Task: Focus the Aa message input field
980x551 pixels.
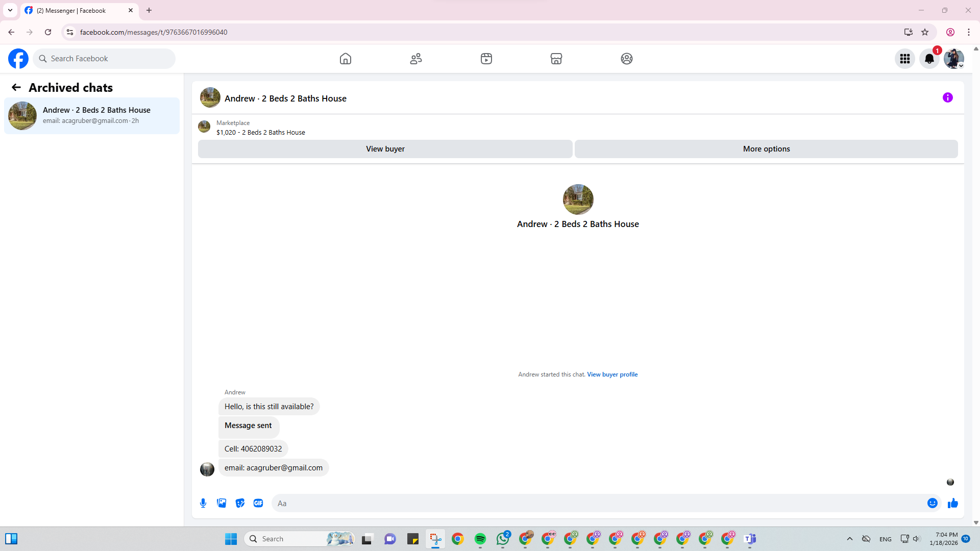Action: [x=597, y=503]
